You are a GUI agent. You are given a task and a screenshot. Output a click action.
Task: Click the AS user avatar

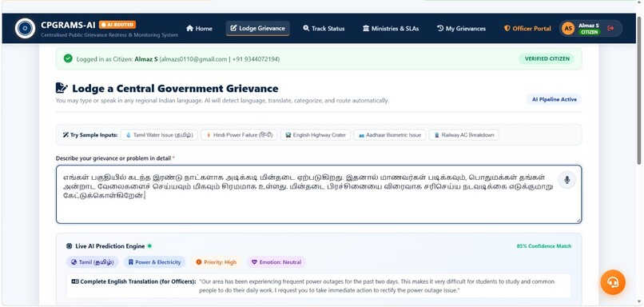tap(568, 28)
